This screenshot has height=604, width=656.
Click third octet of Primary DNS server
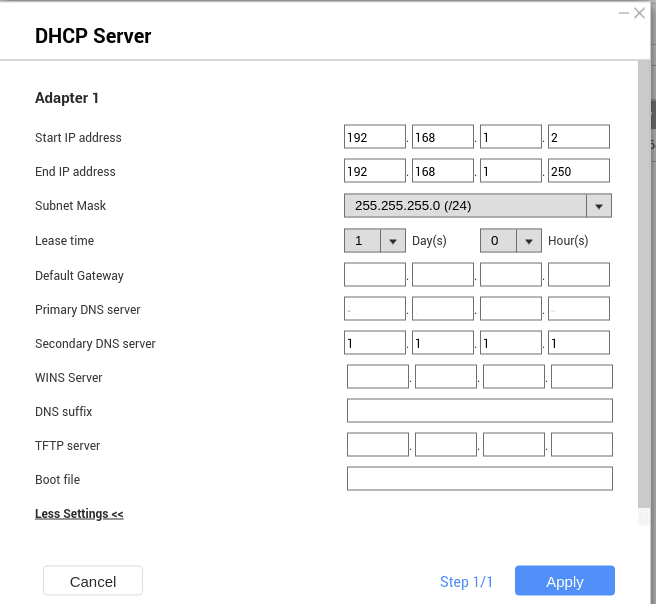click(510, 309)
